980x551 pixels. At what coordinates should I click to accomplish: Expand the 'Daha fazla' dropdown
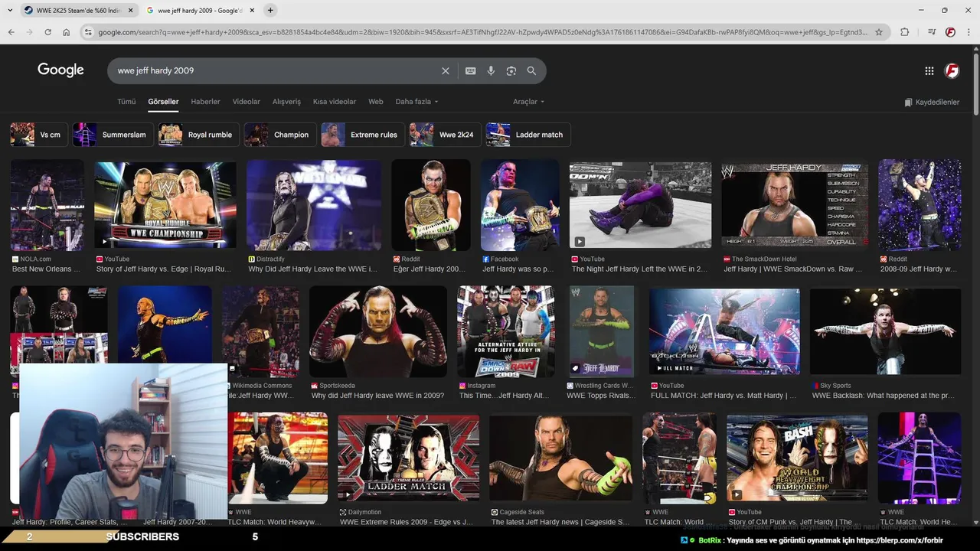[417, 102]
